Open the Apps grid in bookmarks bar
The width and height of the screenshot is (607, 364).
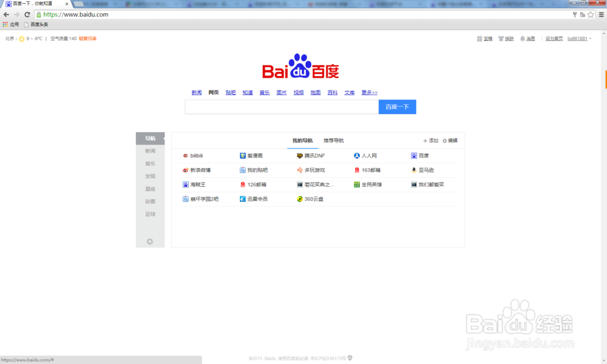(x=10, y=24)
